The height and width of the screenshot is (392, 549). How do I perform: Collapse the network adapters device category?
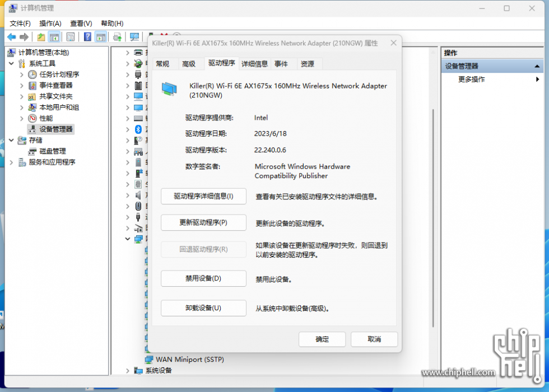tap(128, 239)
